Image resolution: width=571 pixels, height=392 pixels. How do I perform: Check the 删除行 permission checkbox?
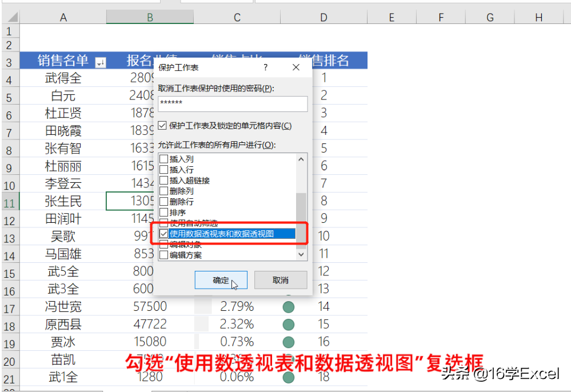click(164, 201)
